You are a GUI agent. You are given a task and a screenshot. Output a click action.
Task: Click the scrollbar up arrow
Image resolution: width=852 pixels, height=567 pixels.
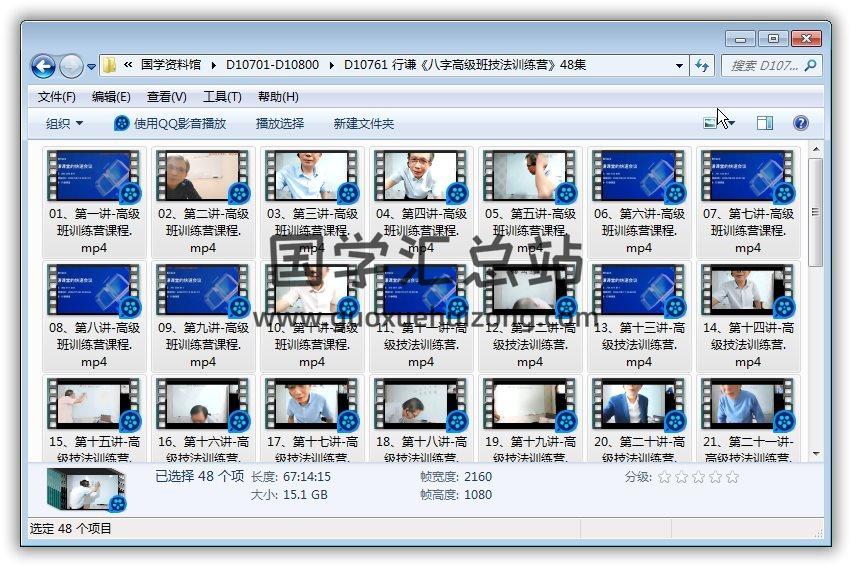815,149
